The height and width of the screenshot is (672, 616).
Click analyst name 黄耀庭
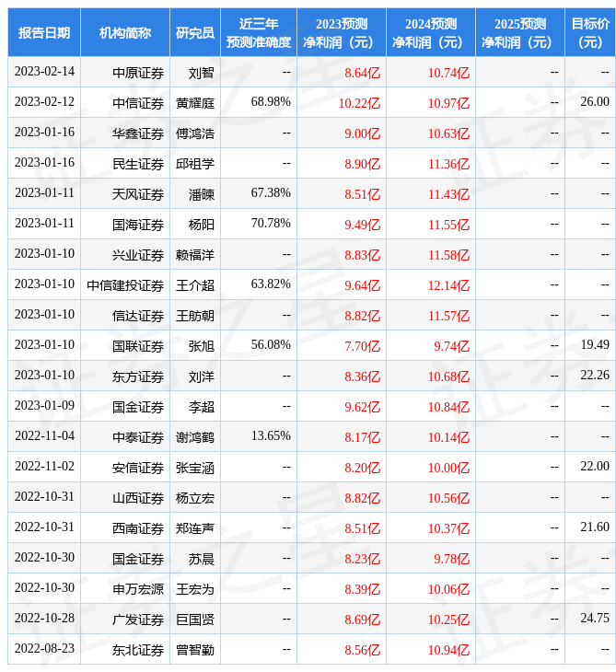pyautogui.click(x=195, y=102)
